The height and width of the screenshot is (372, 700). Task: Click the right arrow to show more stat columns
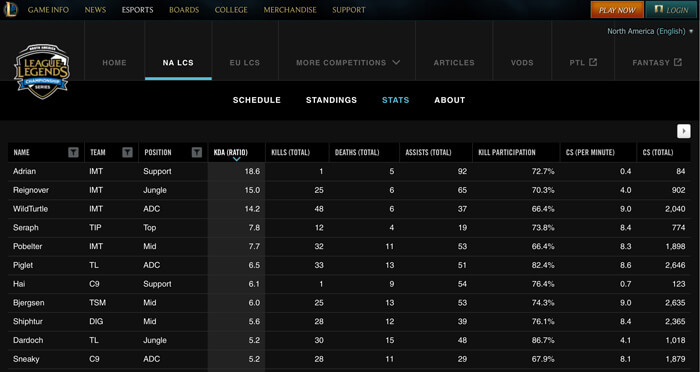pos(683,131)
